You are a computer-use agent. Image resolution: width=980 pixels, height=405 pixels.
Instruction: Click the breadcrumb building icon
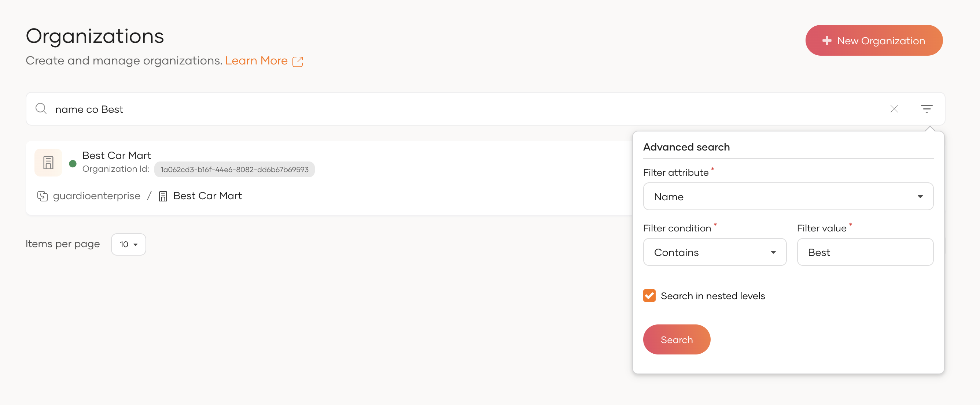click(163, 196)
